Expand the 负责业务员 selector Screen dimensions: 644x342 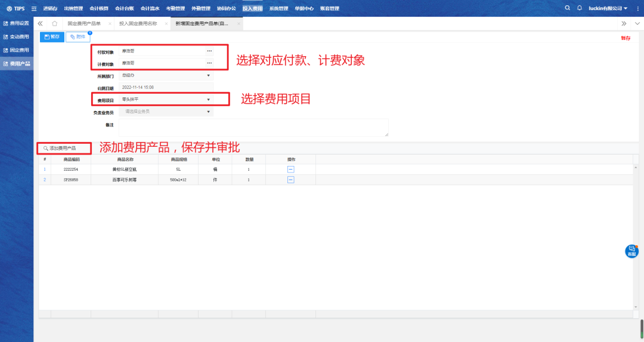[x=208, y=112]
